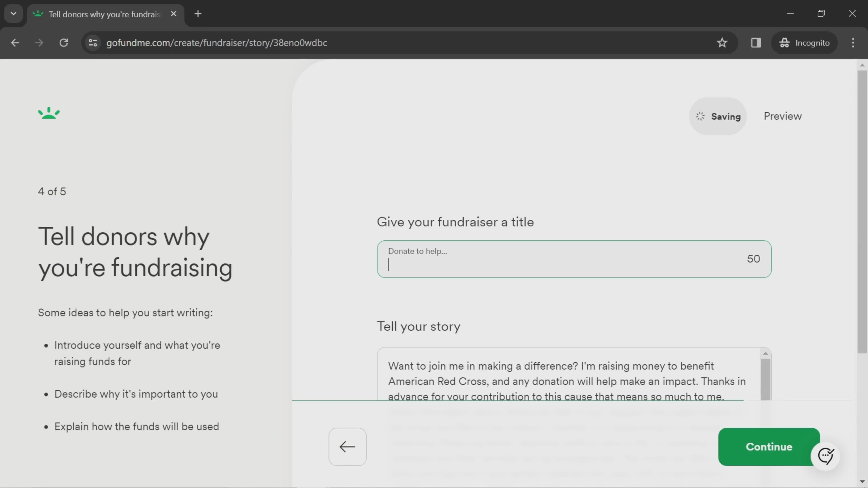Minimize the browser window
This screenshot has height=488, width=868.
[790, 14]
